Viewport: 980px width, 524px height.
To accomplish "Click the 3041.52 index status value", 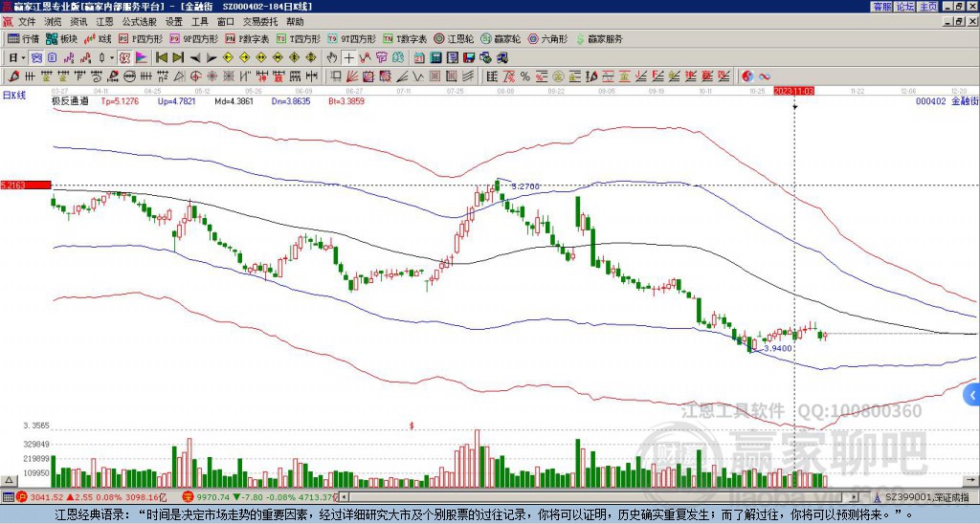I will click(x=47, y=497).
